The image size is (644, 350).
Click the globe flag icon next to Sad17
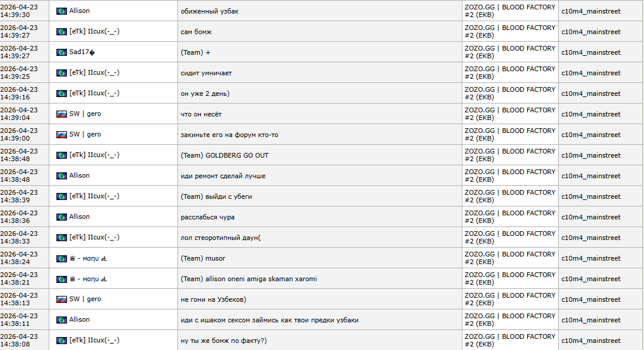[x=61, y=52]
